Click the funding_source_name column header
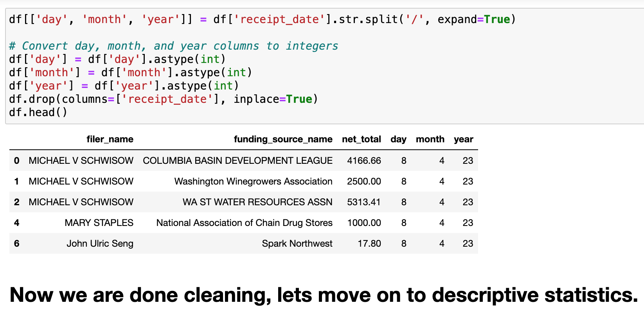The width and height of the screenshot is (644, 319). tap(283, 140)
